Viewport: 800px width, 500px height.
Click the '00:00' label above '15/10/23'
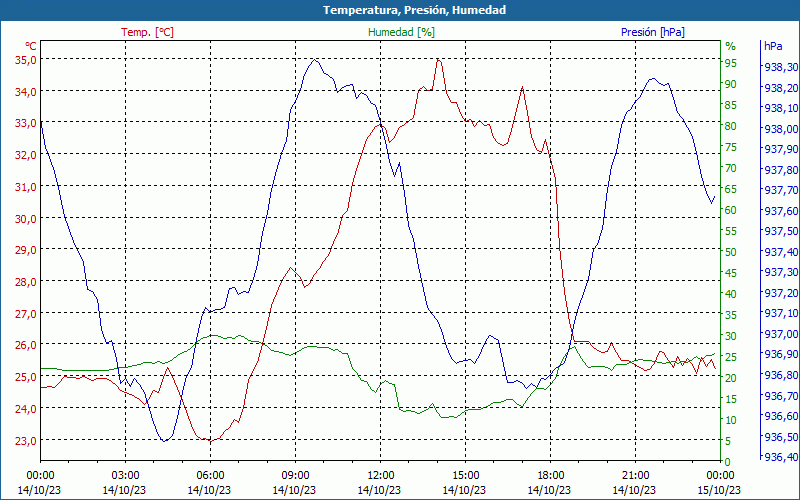(x=720, y=476)
